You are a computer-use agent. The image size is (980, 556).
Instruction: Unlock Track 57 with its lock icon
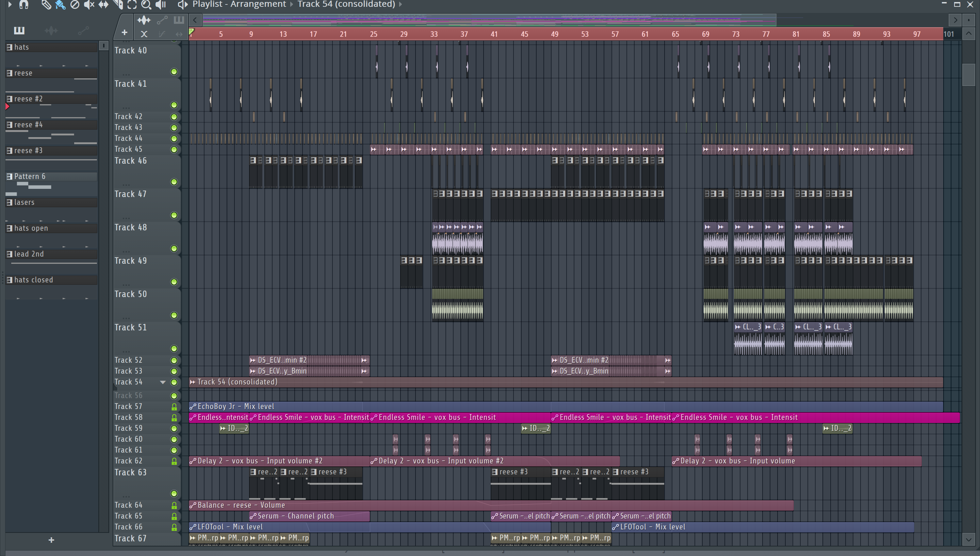(174, 407)
